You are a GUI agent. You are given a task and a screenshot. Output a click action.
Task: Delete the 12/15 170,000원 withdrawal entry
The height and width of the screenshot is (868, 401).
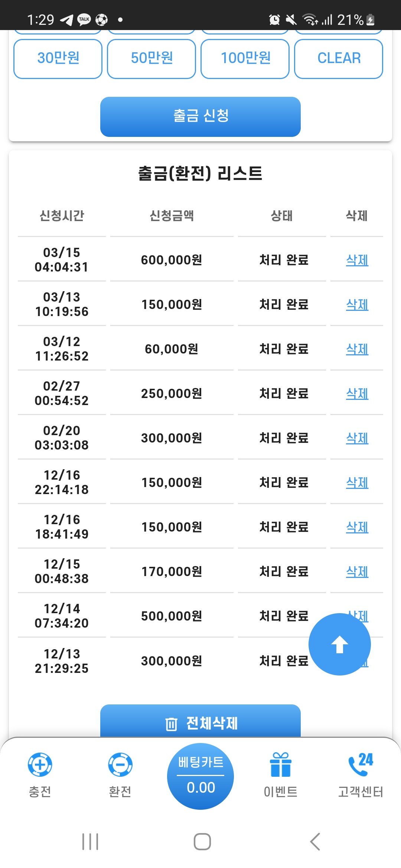(x=357, y=572)
